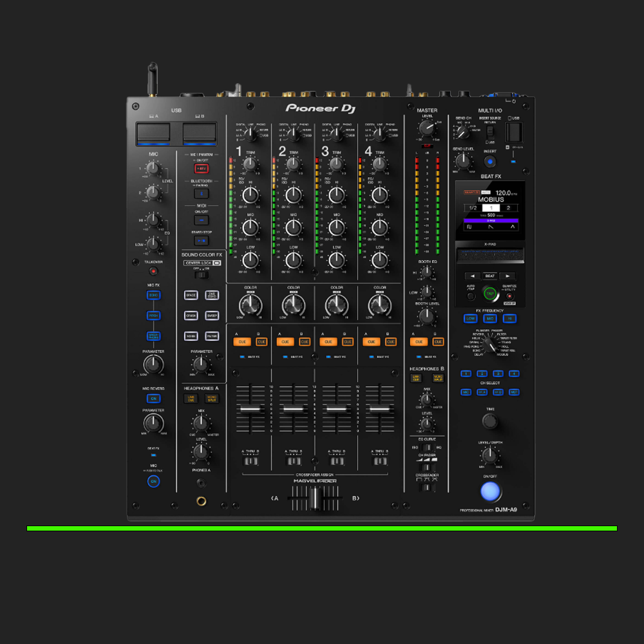Click the Magvel crossfader handle
This screenshot has height=644, width=644.
(315, 498)
